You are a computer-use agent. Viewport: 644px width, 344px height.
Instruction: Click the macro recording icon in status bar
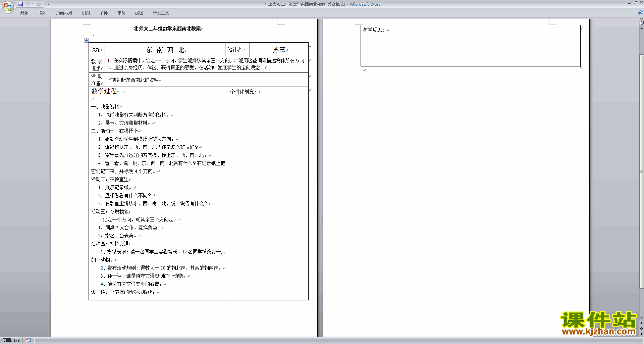28,340
